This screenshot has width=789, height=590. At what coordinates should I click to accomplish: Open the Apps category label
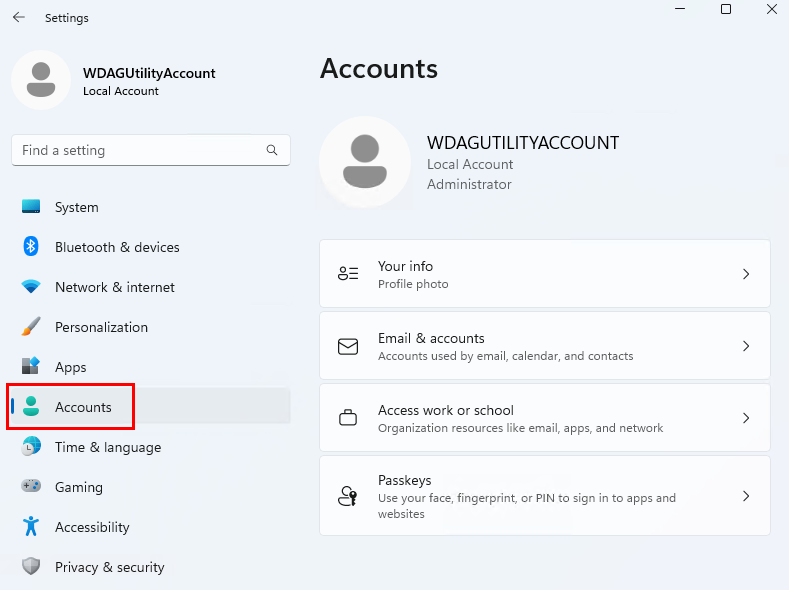click(70, 367)
